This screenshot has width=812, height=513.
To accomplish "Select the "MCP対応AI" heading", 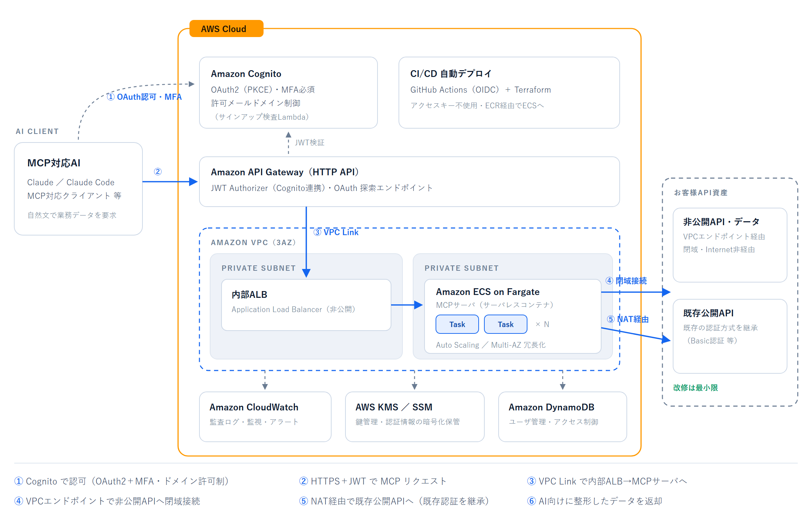I will click(x=54, y=163).
